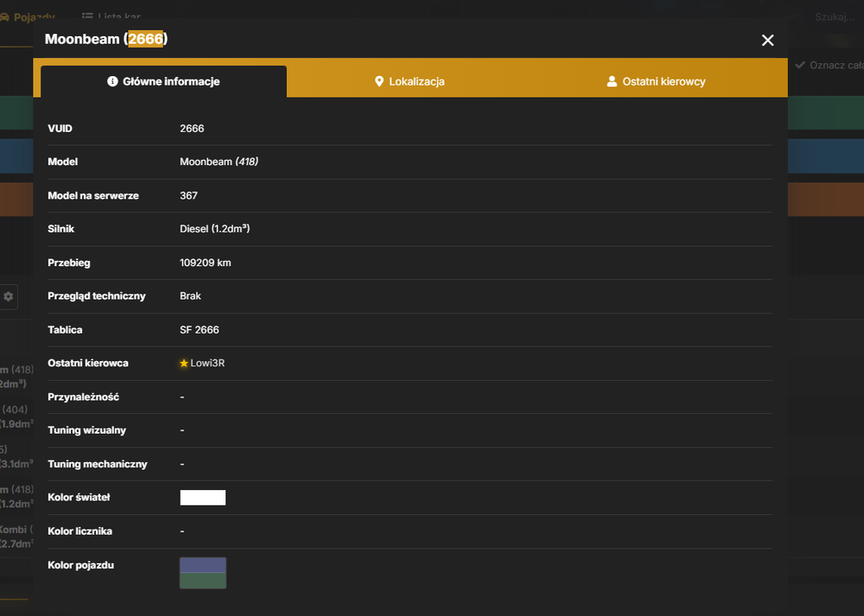Click the map pin icon beside Lokalizacja
864x616 pixels.
(379, 81)
